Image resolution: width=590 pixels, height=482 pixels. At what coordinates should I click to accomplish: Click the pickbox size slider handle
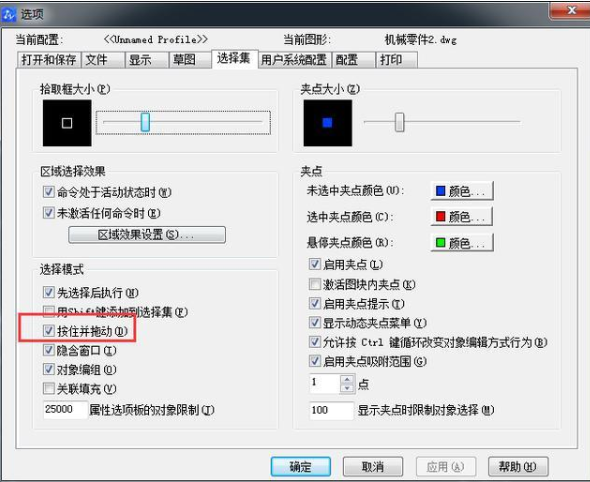tap(145, 122)
